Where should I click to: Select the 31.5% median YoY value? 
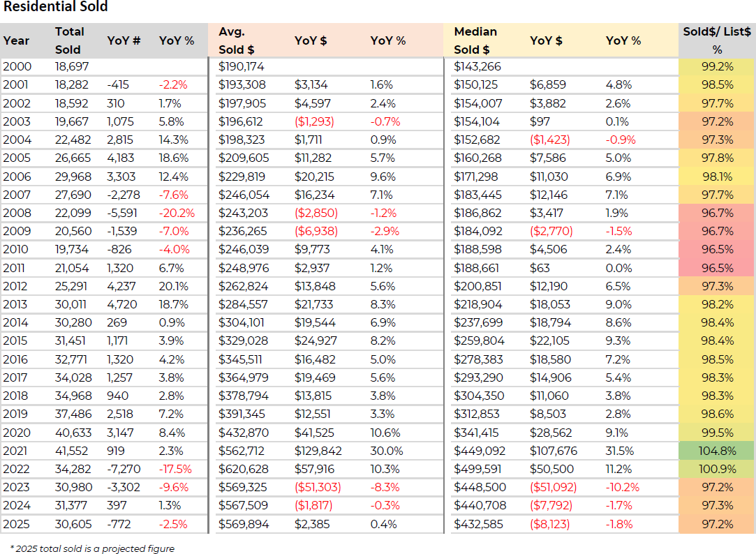618,451
